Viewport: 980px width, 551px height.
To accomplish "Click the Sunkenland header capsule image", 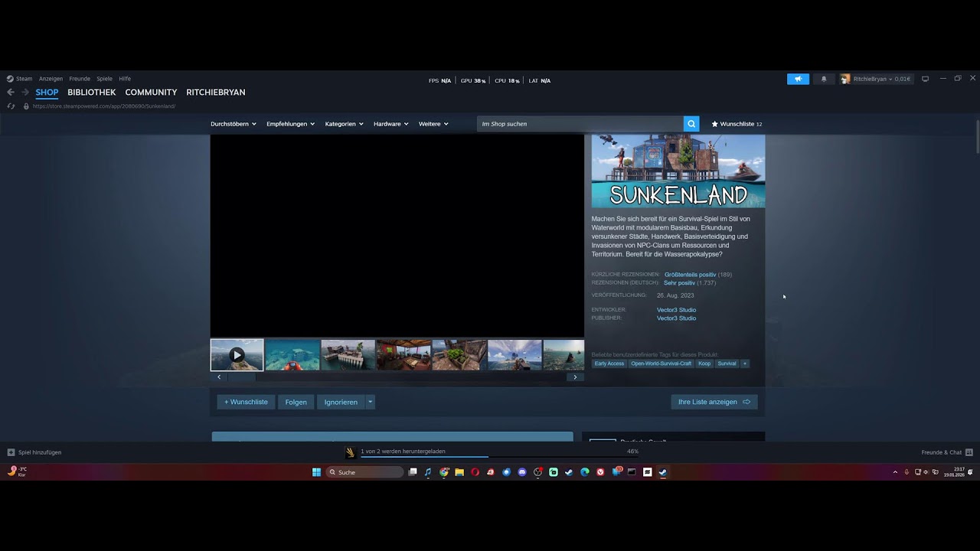I will tap(678, 171).
